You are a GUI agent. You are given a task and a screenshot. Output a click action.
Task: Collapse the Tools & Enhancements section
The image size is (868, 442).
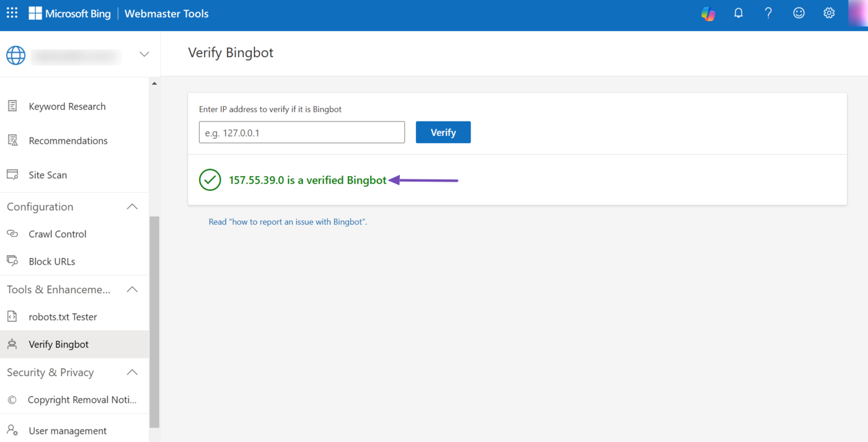(x=132, y=290)
